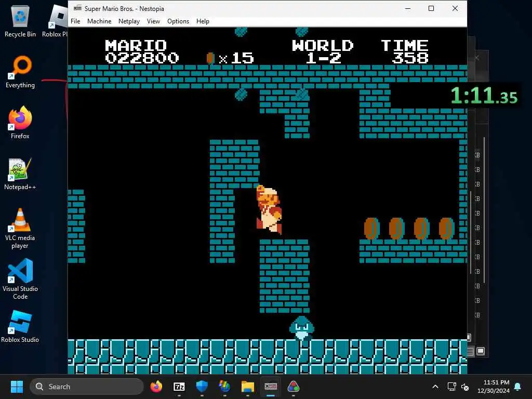Open Windows Security shield in taskbar
The image size is (532, 399).
pos(202,387)
